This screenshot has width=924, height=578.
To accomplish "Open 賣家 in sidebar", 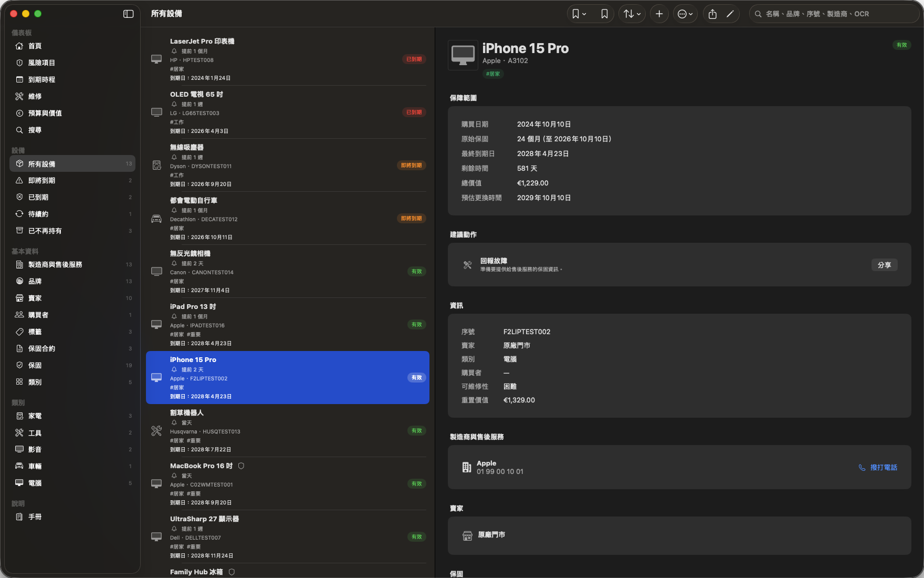I will click(x=72, y=298).
